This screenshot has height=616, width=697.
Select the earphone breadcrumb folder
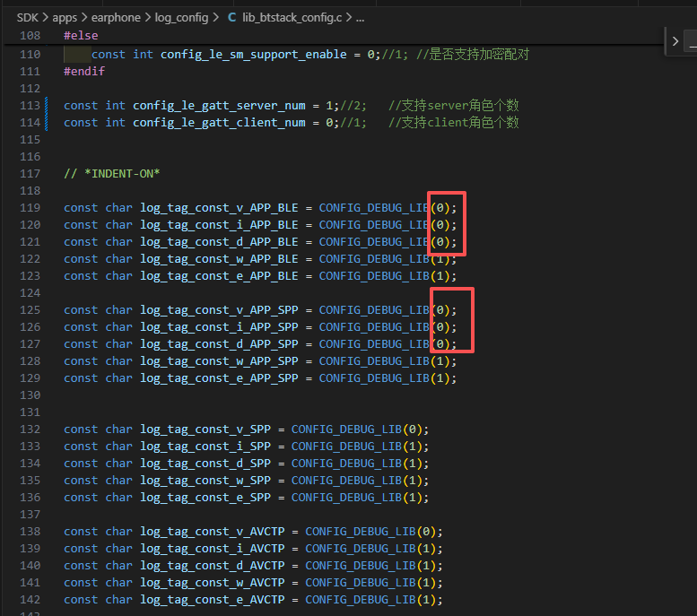(x=116, y=18)
